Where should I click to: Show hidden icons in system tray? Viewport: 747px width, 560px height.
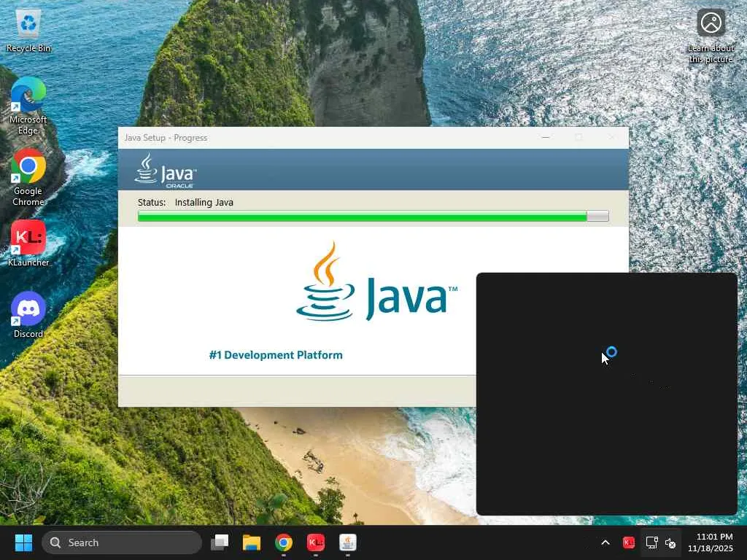(605, 542)
